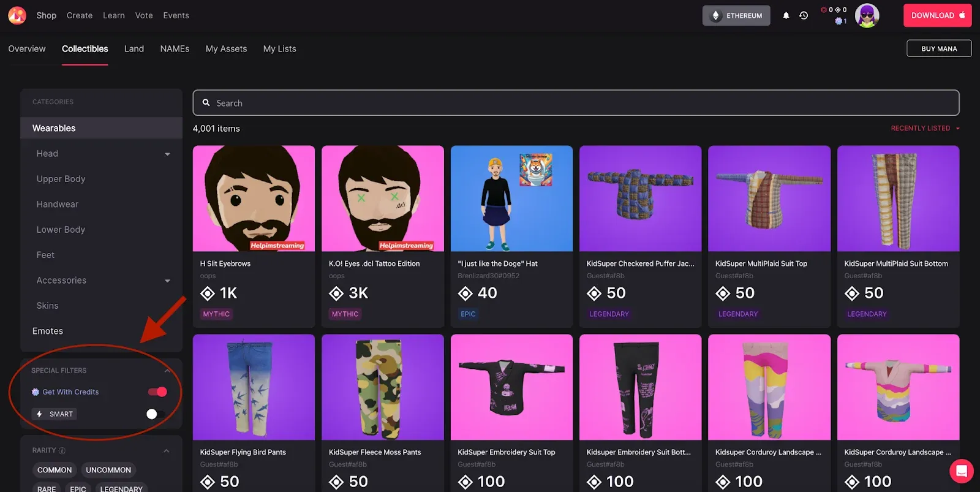The height and width of the screenshot is (492, 980).
Task: Open the Create menu
Action: coord(80,15)
